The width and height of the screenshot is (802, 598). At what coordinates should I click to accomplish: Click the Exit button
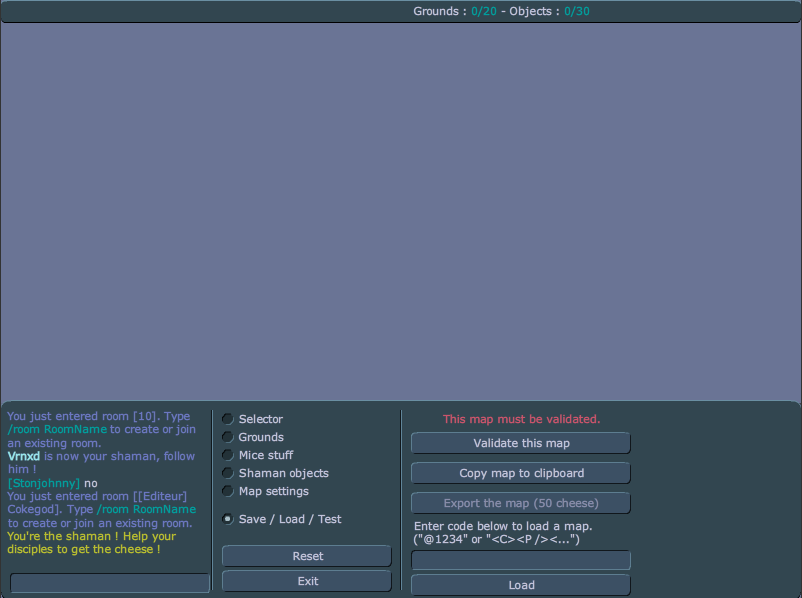tap(307, 581)
